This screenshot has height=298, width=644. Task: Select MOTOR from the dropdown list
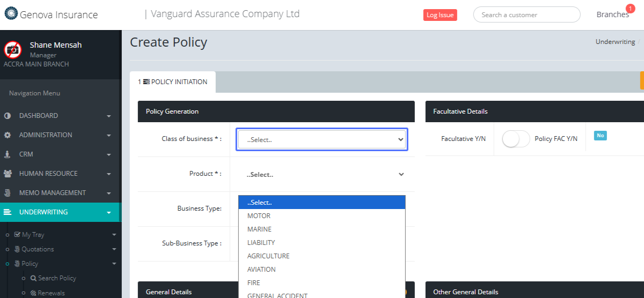click(x=259, y=216)
